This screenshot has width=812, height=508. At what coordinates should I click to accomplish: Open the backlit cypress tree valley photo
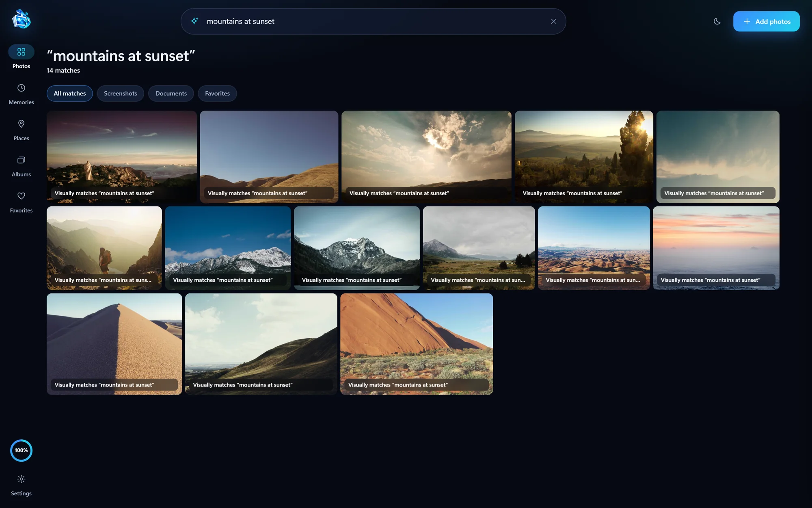tap(584, 157)
